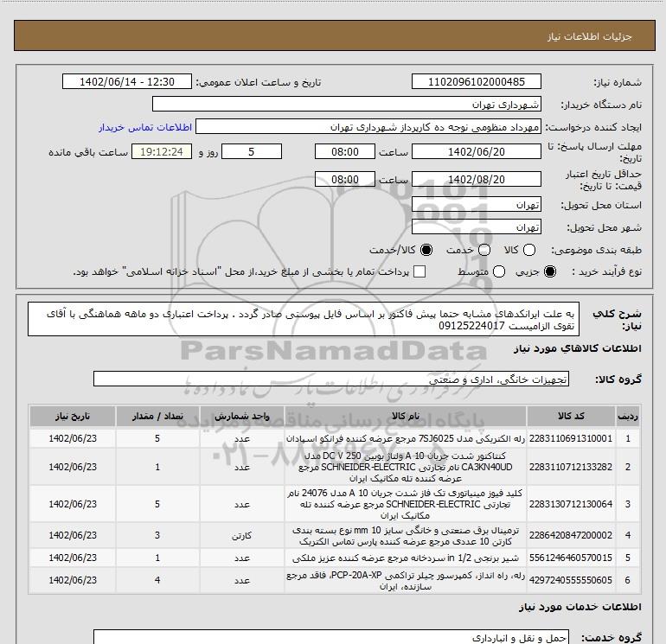Click the اطلاعات خدمات مورد نیاز heading
The width and height of the screenshot is (666, 644).
coord(580,607)
